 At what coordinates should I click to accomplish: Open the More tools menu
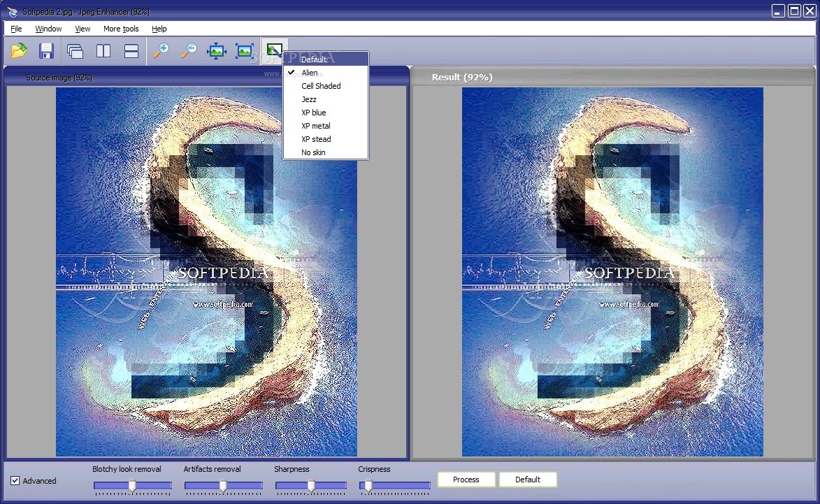pos(121,29)
